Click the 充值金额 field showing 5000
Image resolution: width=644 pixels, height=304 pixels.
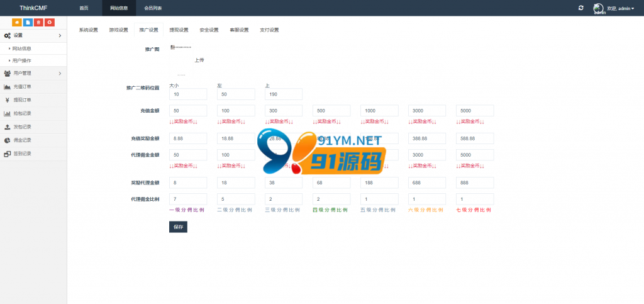pyautogui.click(x=475, y=111)
